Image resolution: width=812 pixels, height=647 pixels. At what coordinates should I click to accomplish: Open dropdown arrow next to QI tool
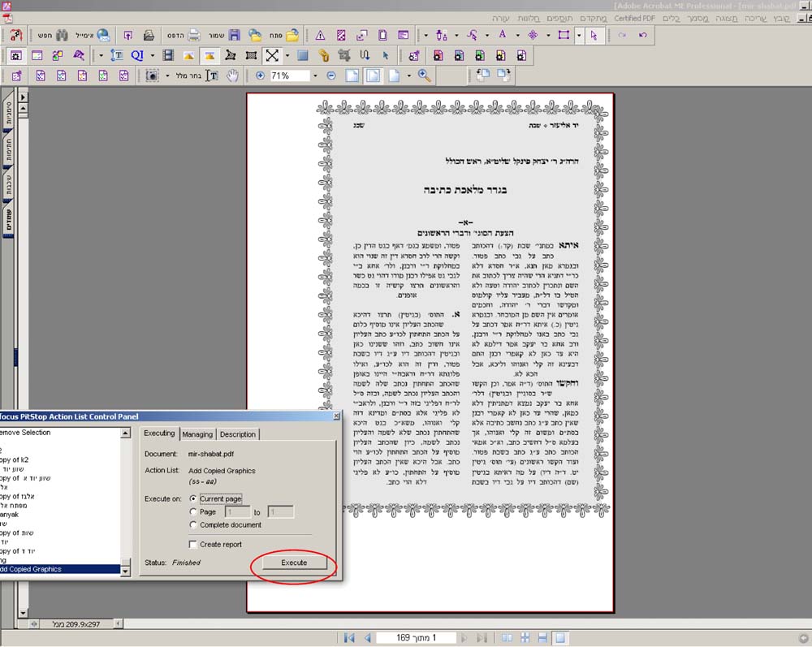[x=151, y=56]
